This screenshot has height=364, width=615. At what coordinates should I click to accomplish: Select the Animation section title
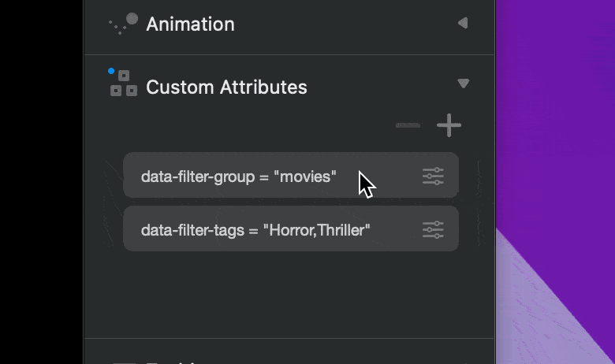tap(190, 24)
